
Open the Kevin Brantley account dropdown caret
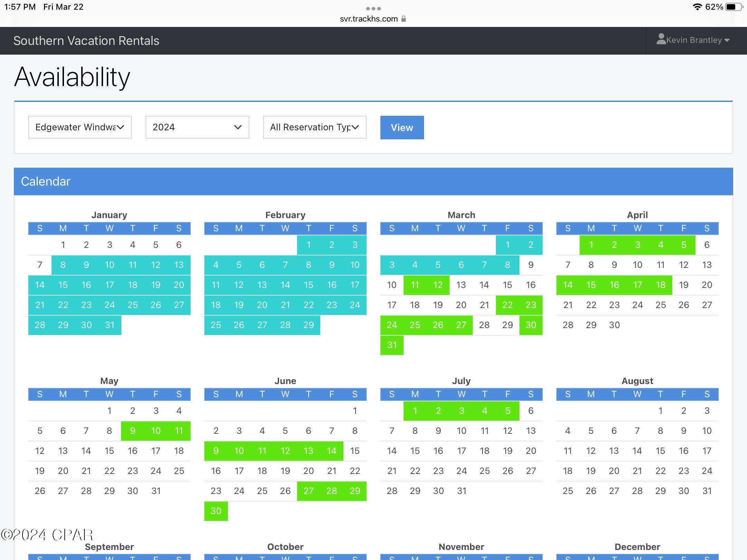pos(727,40)
